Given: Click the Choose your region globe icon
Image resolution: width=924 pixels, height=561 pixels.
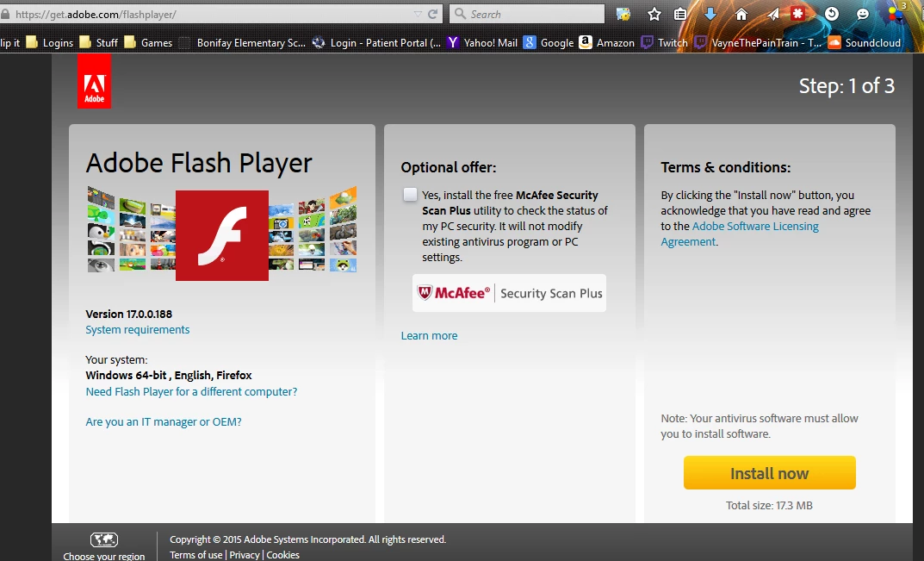Looking at the screenshot, I should [x=103, y=539].
